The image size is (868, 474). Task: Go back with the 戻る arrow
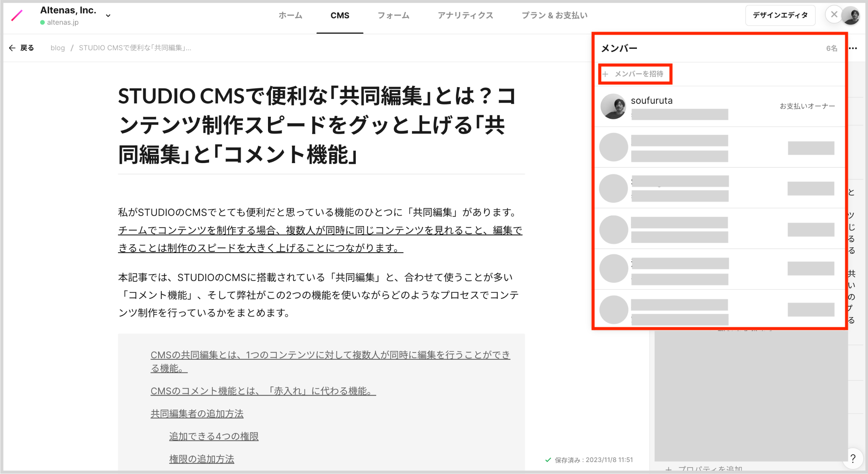(22, 48)
